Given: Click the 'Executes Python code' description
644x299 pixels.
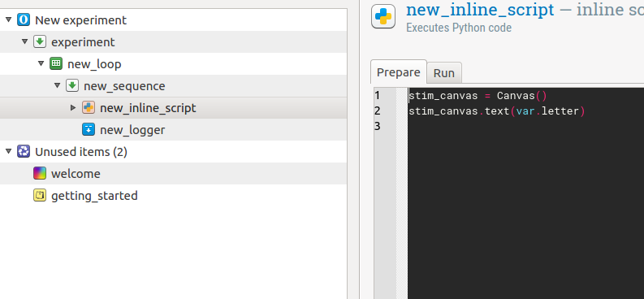Looking at the screenshot, I should [x=459, y=28].
